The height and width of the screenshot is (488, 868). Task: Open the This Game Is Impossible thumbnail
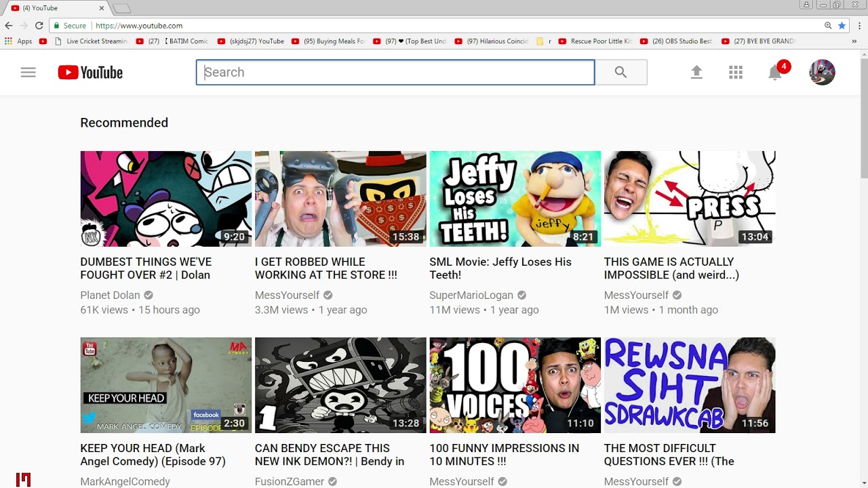point(690,199)
